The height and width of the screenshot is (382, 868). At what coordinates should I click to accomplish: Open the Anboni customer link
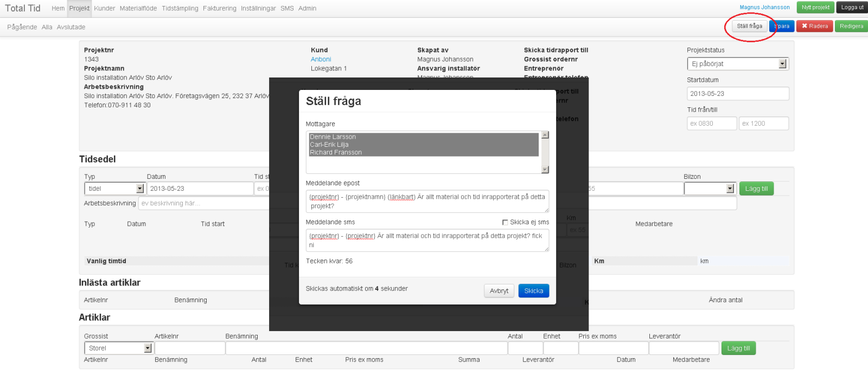click(x=321, y=60)
